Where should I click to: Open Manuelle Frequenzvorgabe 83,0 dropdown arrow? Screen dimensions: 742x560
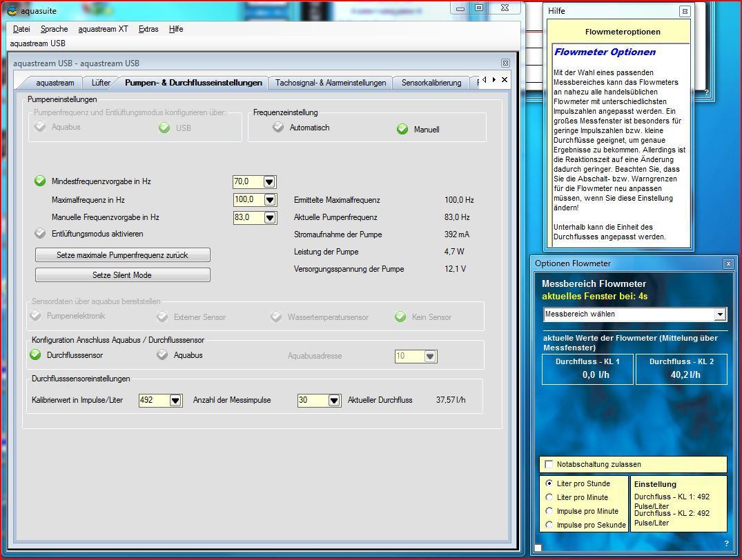click(270, 217)
